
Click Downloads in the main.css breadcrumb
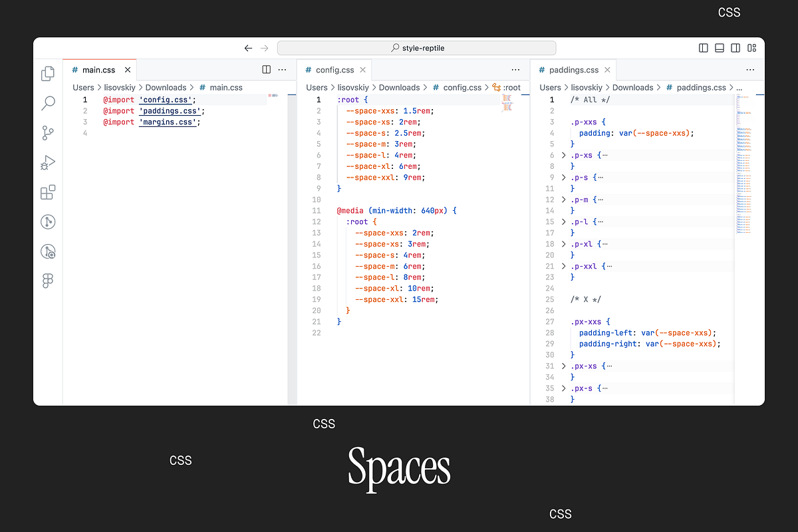[x=166, y=87]
